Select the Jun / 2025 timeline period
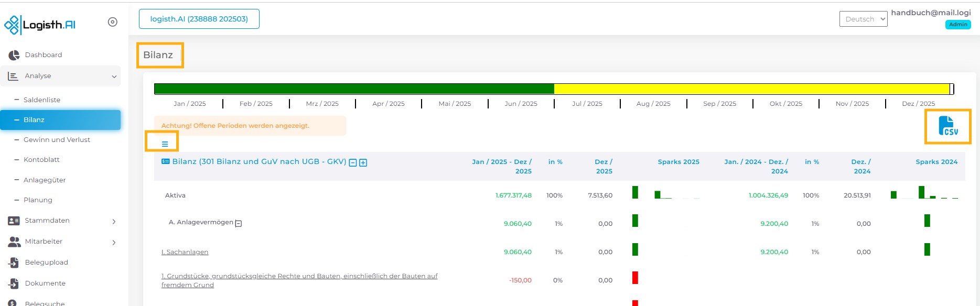 click(521, 104)
